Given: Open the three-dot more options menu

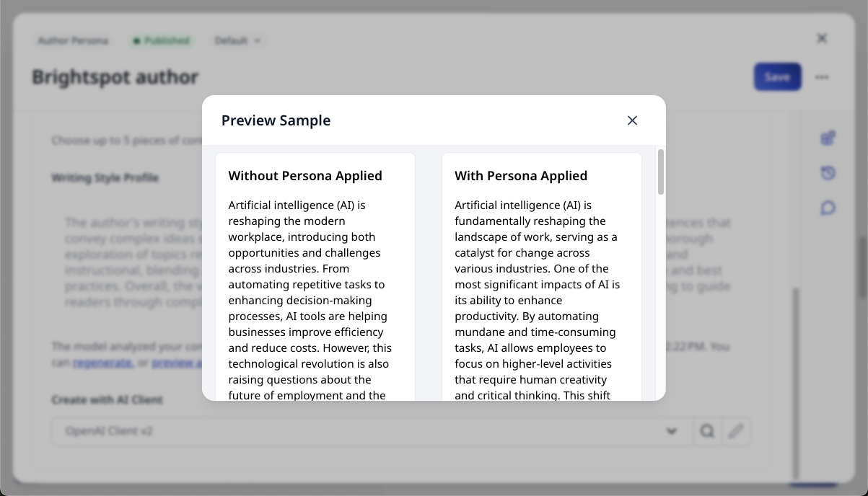Looking at the screenshot, I should pyautogui.click(x=822, y=77).
